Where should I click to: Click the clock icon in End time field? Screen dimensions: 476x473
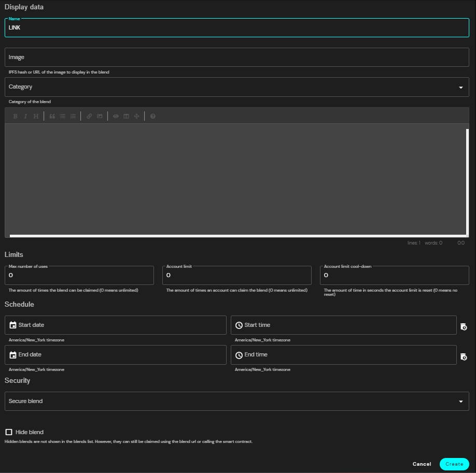[x=239, y=355]
